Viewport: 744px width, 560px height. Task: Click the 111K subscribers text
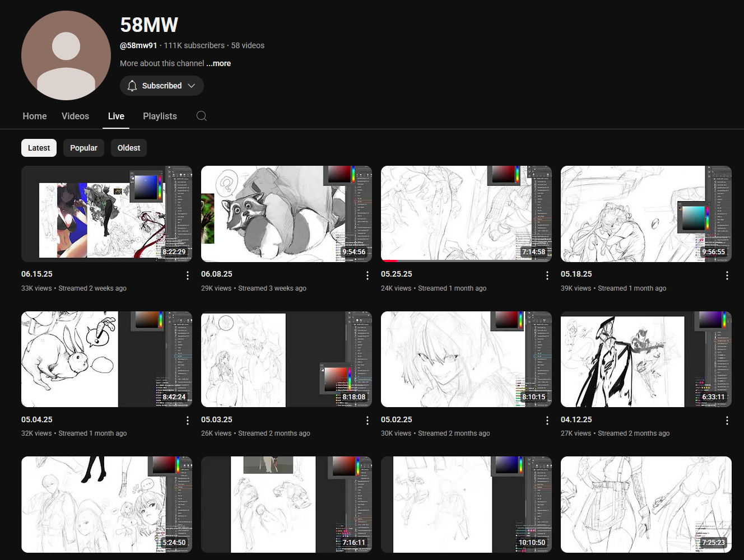tap(194, 45)
